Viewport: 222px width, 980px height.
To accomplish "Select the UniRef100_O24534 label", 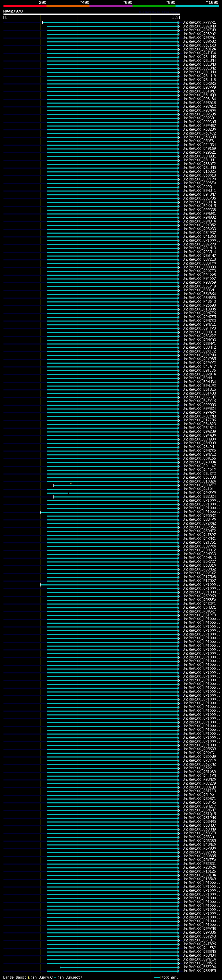I will click(199, 145).
